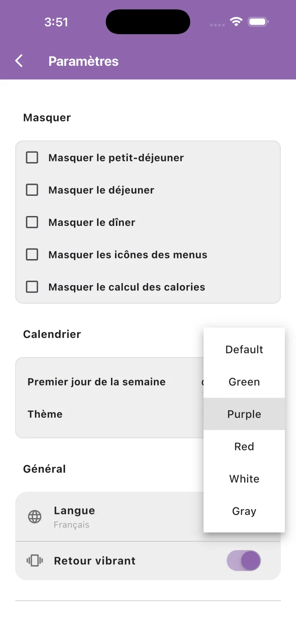
Task: Tap the vibration icon beside Retour vibrant
Action: pyautogui.click(x=35, y=560)
